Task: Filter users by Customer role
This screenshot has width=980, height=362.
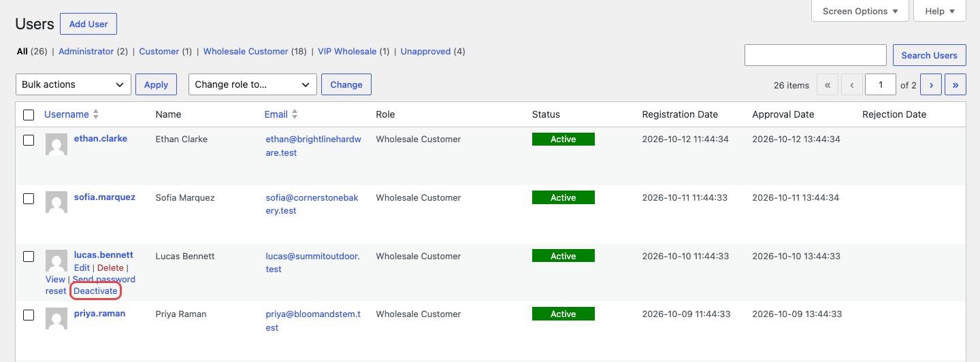Action: [159, 51]
